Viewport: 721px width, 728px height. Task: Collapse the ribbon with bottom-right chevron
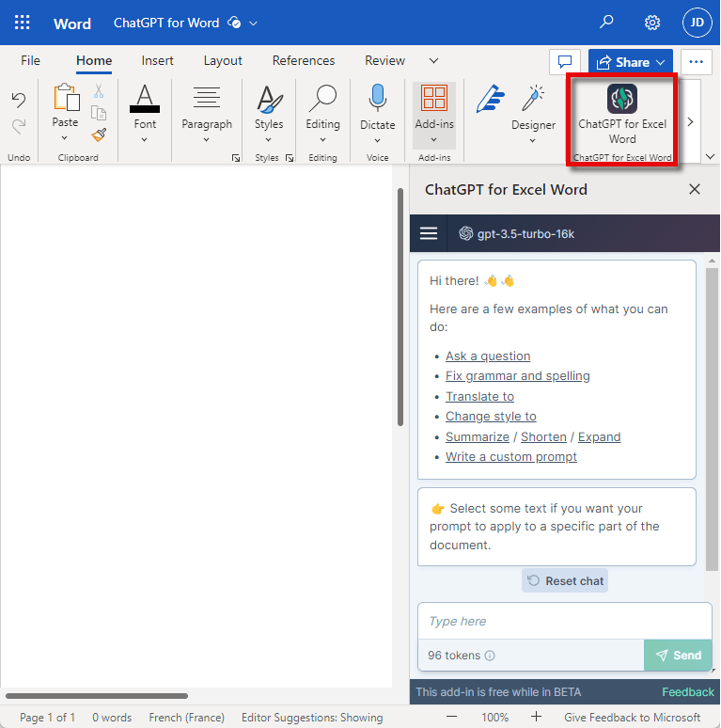click(710, 156)
